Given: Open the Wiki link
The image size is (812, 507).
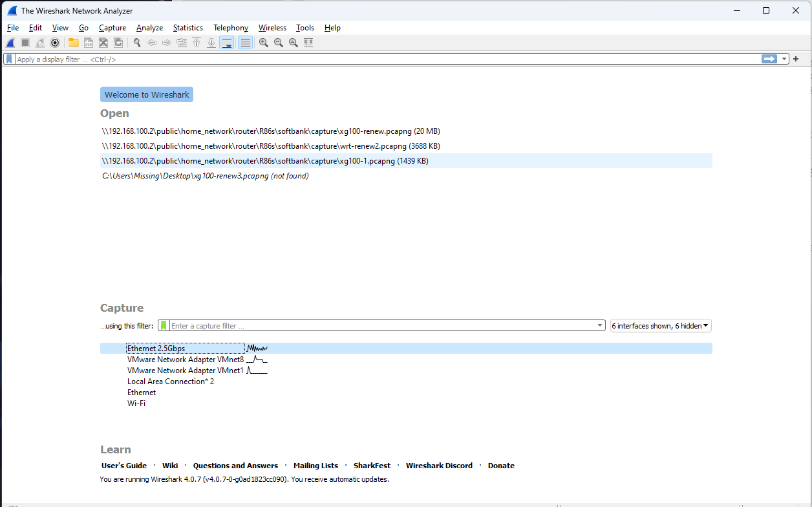Looking at the screenshot, I should click(170, 466).
